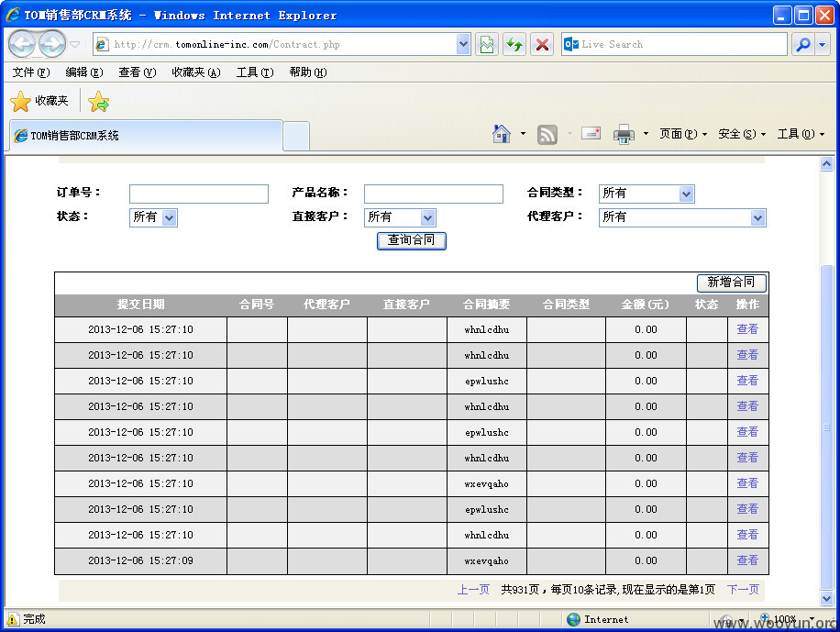Viewport: 840px width, 632px height.
Task: Click the compatibility view icon
Action: coord(487,45)
